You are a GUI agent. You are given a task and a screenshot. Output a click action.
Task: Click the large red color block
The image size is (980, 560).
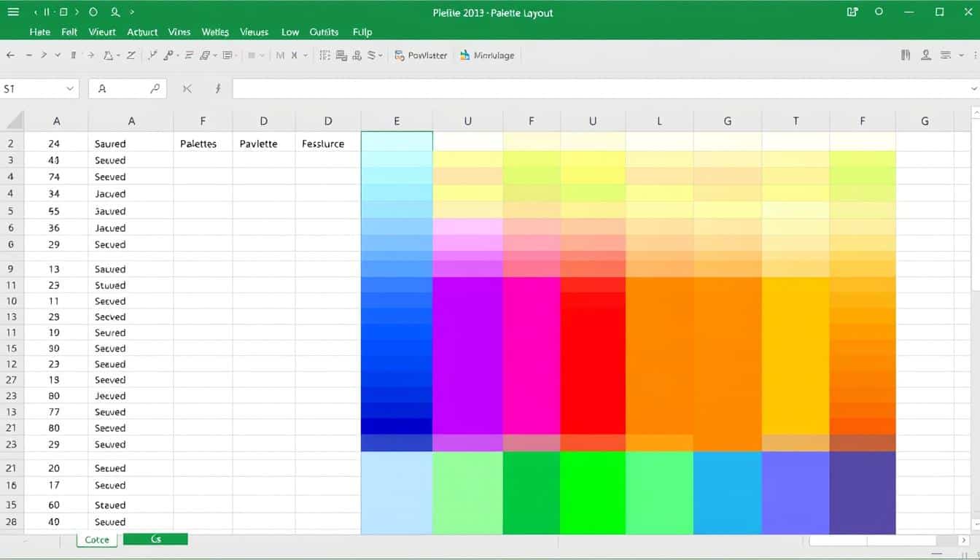593,356
